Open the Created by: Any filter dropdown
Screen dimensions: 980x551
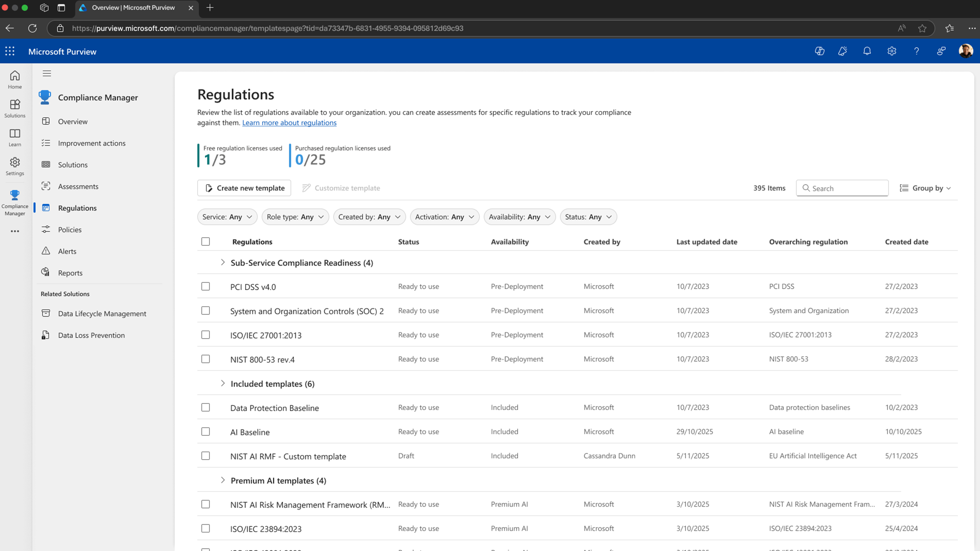tap(369, 217)
